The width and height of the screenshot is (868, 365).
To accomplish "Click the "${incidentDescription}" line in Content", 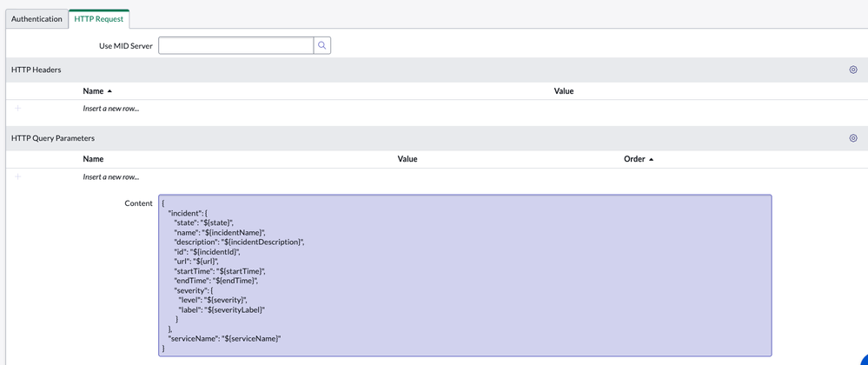I will click(x=239, y=242).
